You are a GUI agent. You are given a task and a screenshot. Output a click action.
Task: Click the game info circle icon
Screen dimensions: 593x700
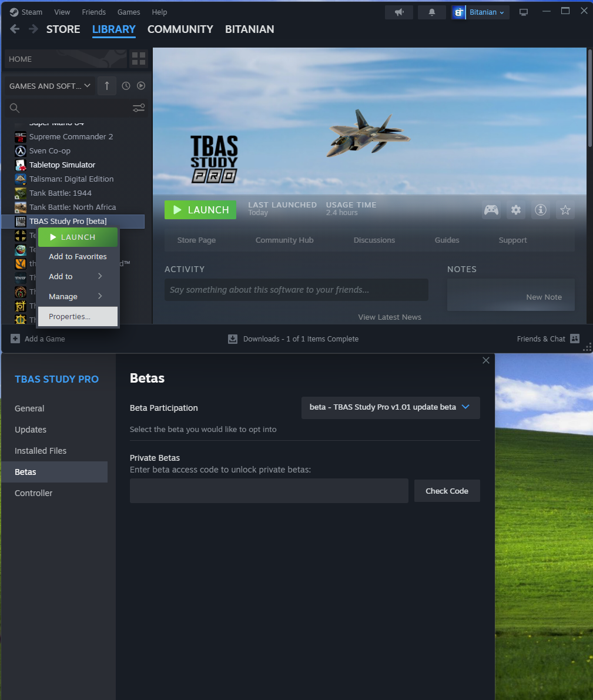point(540,210)
